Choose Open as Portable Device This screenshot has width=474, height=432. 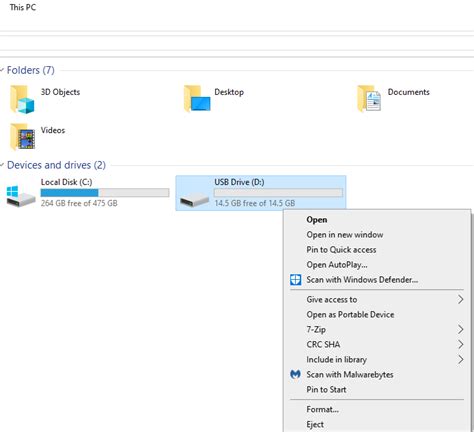tap(377, 314)
